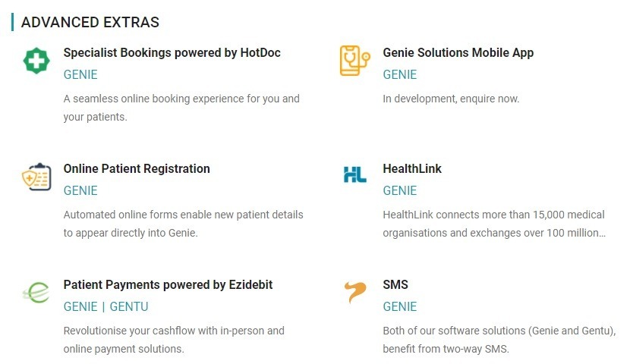Viewport: 630px width, 364px height.
Task: Click the orange SMS icon
Action: click(x=354, y=292)
